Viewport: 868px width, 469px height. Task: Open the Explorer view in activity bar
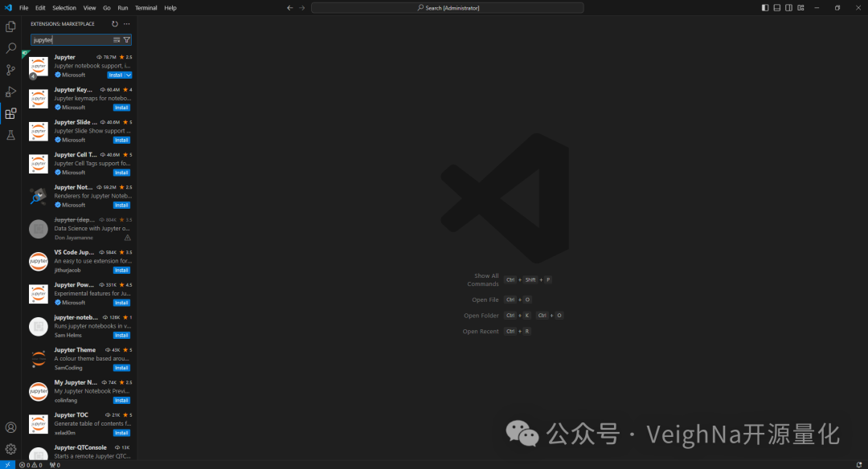point(10,27)
